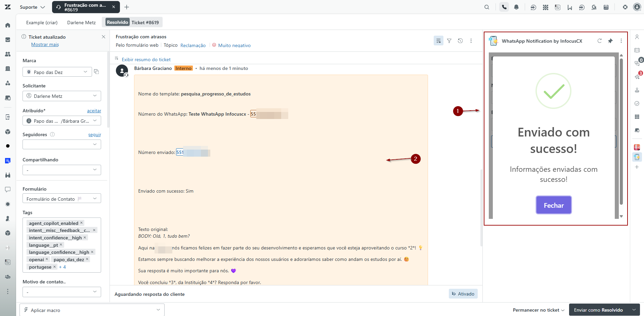The width and height of the screenshot is (644, 316).
Task: Open the phone talk icon
Action: coord(504,7)
